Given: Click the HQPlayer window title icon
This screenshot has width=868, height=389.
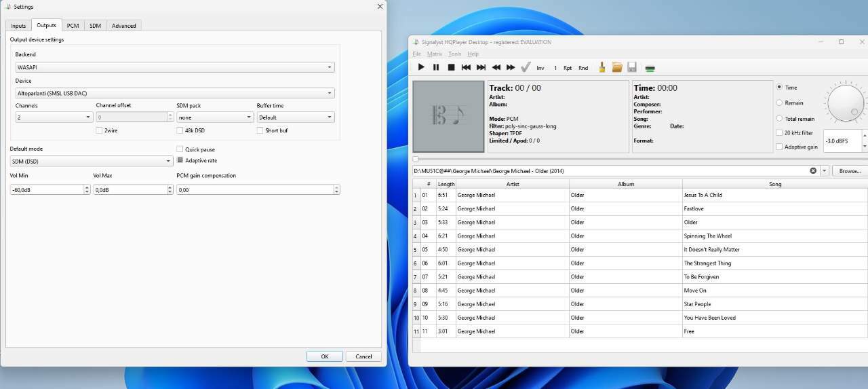Looking at the screenshot, I should pos(416,42).
